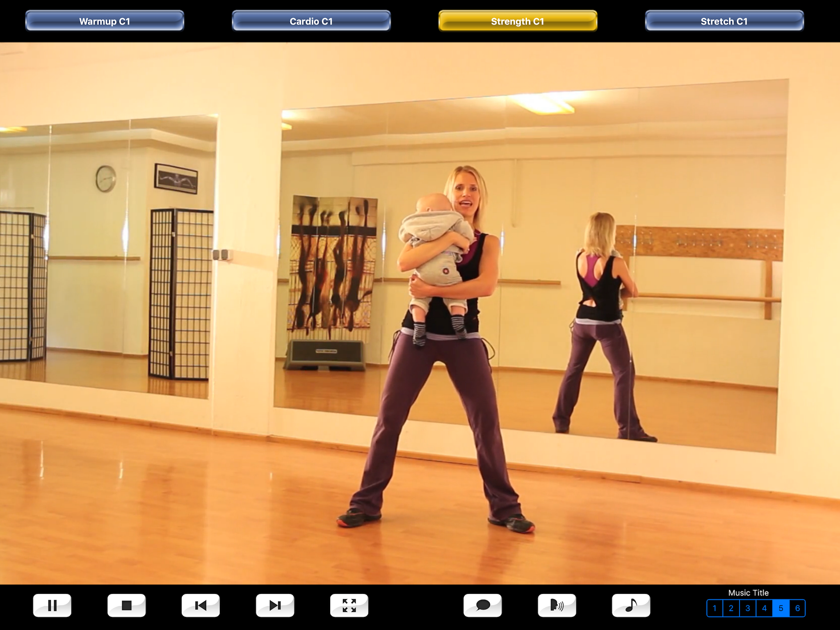Skip to next video segment
This screenshot has width=840, height=630.
[x=275, y=605]
